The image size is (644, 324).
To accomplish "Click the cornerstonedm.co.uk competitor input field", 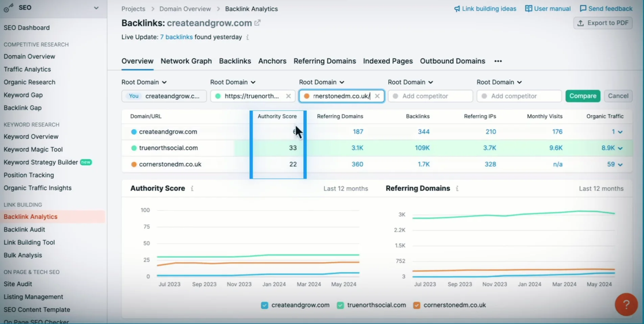I will pos(341,96).
